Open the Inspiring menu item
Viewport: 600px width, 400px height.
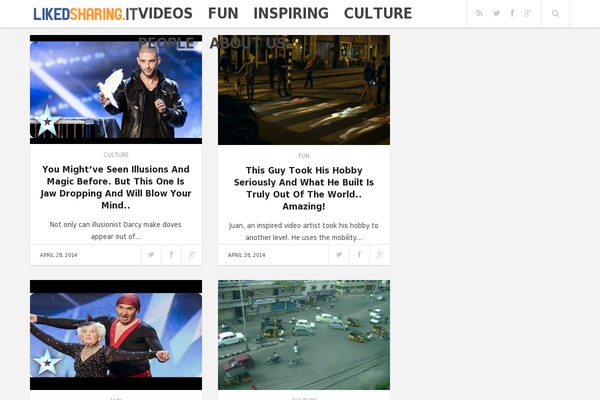[291, 13]
